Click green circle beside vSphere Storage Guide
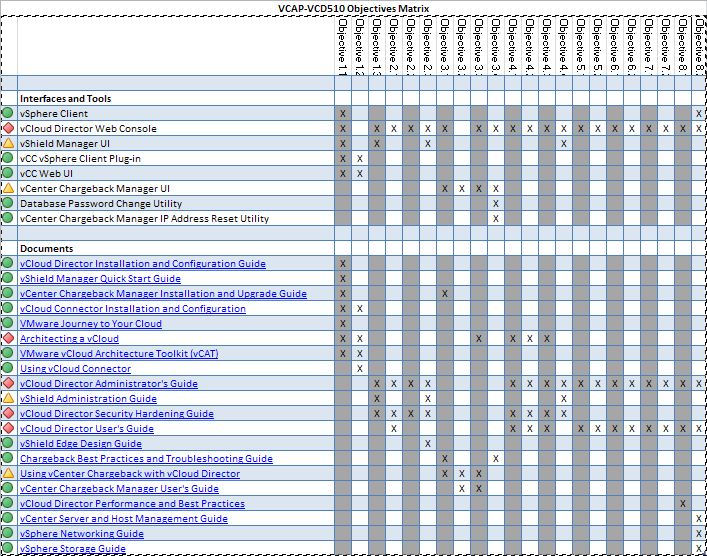The width and height of the screenshot is (707, 556). click(x=8, y=548)
